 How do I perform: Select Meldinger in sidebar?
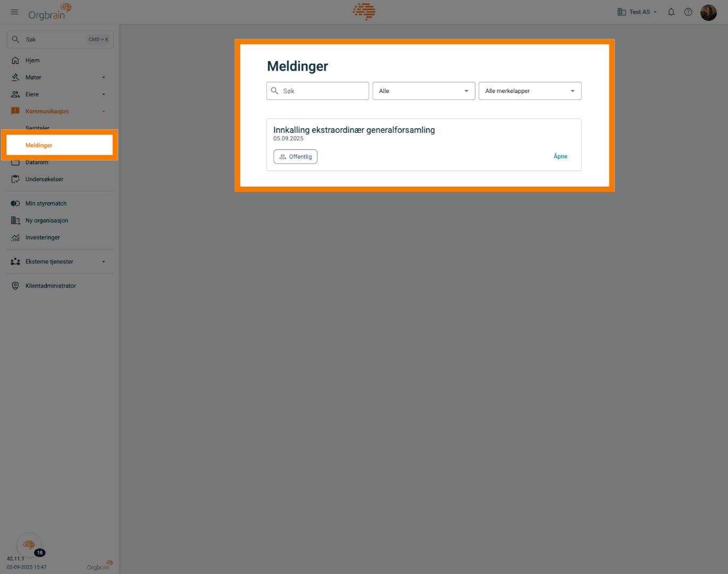[60, 145]
